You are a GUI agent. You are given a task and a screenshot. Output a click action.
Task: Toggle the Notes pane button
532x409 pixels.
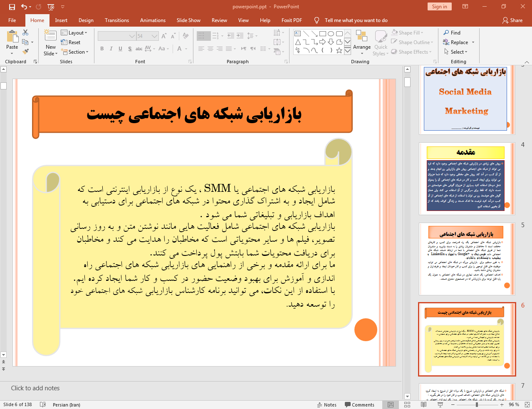click(327, 405)
